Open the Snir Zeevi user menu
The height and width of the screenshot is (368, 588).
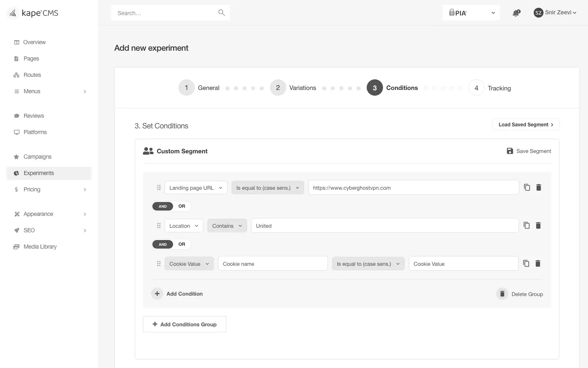tap(555, 13)
